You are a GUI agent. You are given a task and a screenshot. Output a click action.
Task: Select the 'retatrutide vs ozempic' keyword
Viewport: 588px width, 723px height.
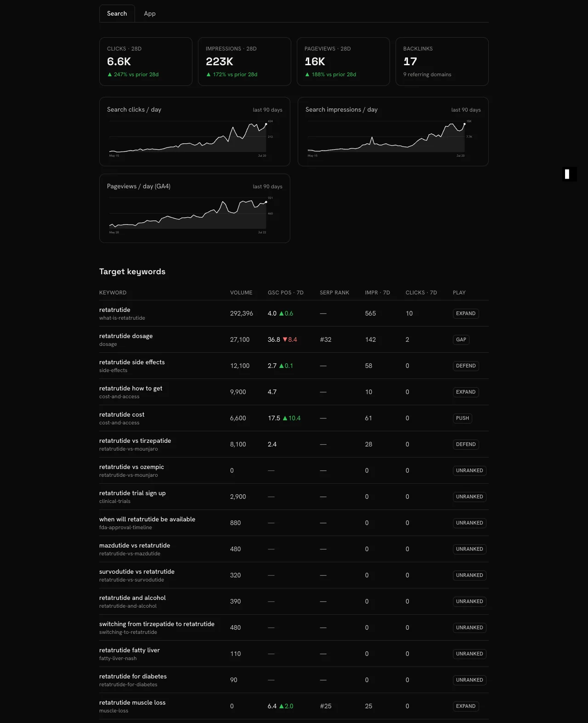tap(132, 467)
